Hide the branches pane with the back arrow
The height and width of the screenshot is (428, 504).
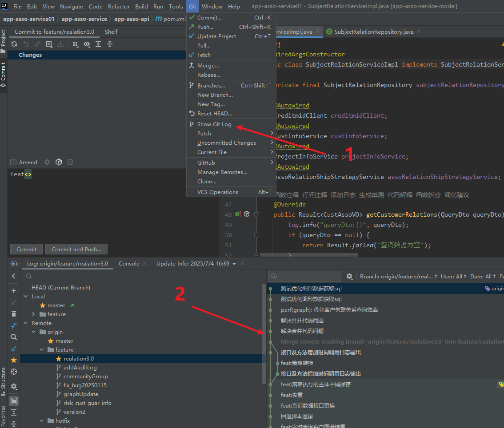coord(13,276)
